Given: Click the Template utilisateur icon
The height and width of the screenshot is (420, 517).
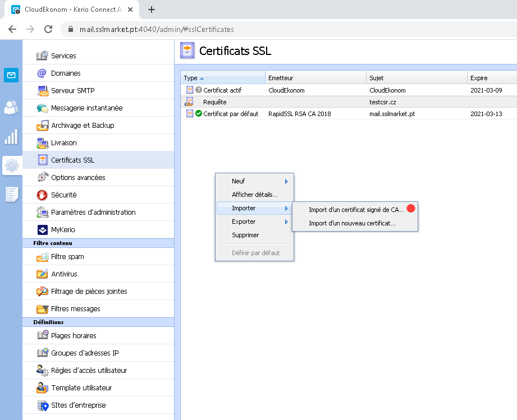Looking at the screenshot, I should point(43,387).
